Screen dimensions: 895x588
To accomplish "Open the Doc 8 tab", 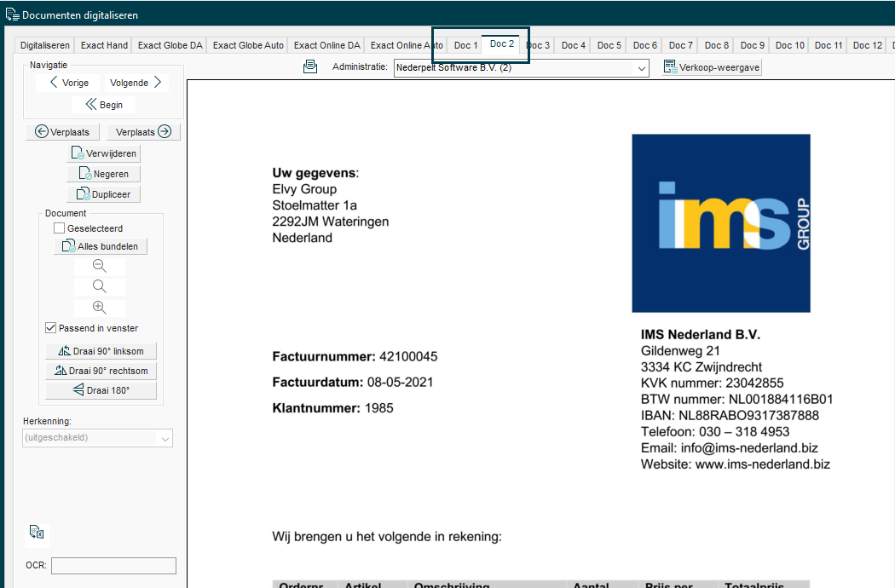I will (x=716, y=45).
